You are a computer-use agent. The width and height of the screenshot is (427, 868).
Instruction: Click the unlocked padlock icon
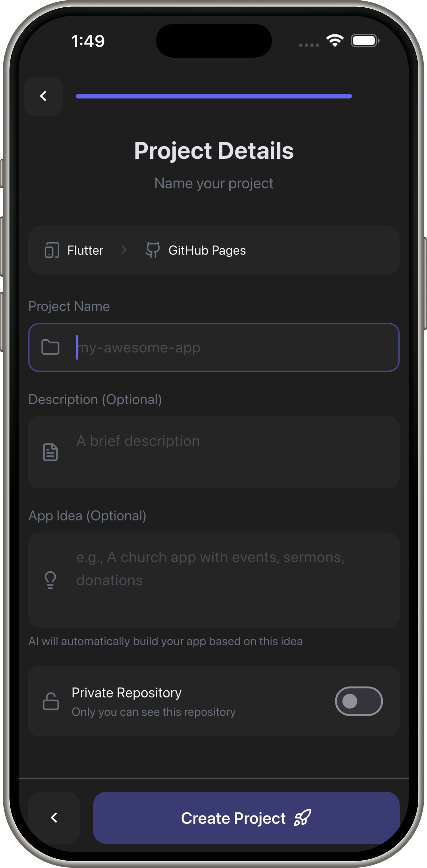point(51,701)
